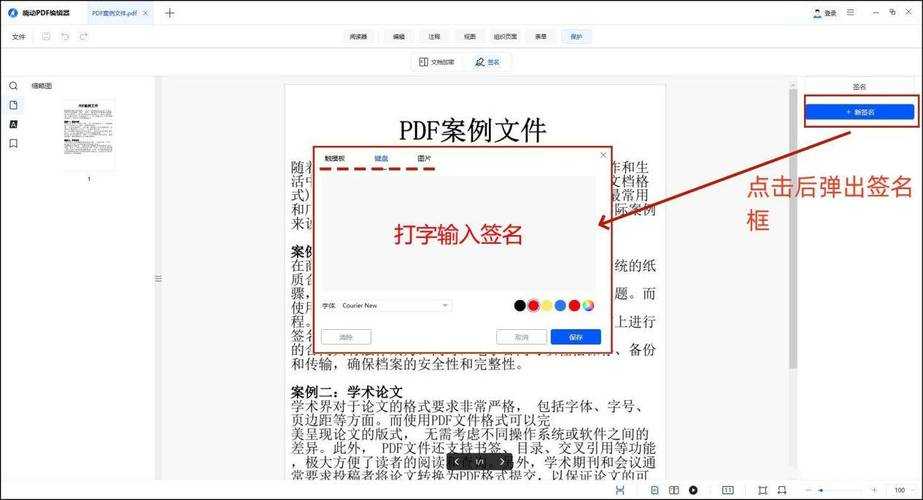
Task: Pick the selected red swatch with ring
Action: pos(533,305)
